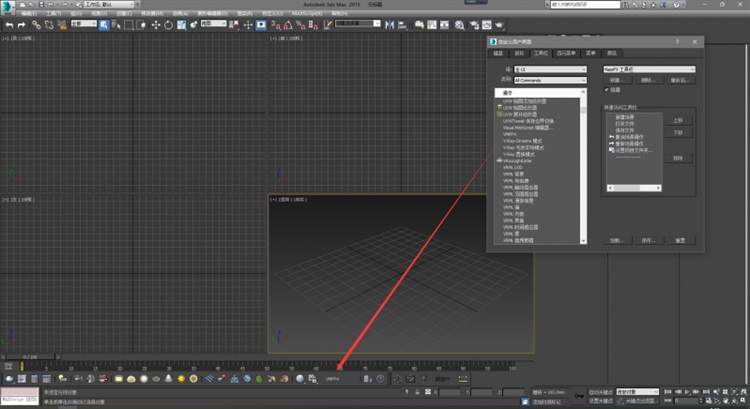Select the Link objects tool
This screenshot has height=409, width=750.
point(36,24)
